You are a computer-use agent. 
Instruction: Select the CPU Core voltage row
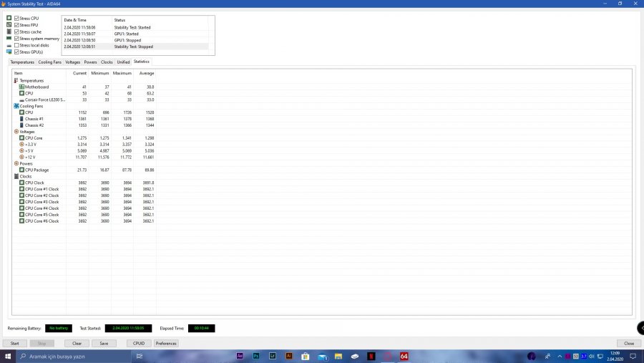coord(84,138)
